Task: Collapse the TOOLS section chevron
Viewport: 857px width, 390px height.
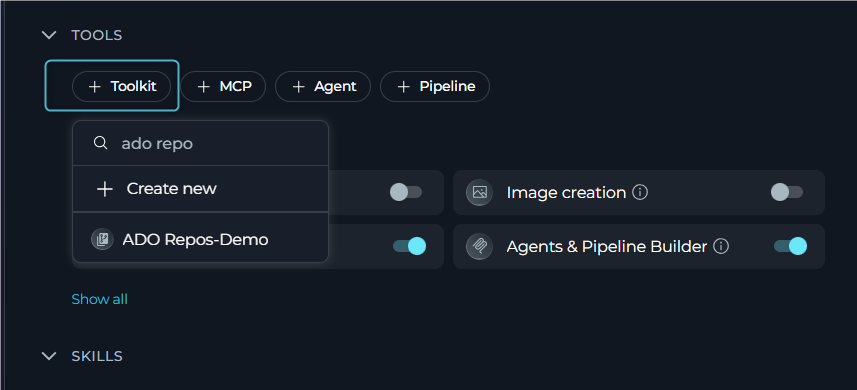Action: tap(49, 36)
